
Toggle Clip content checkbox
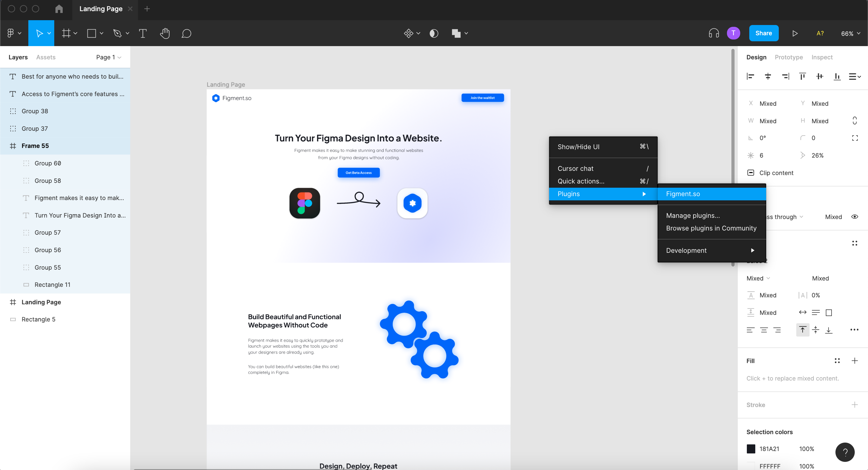coord(751,173)
